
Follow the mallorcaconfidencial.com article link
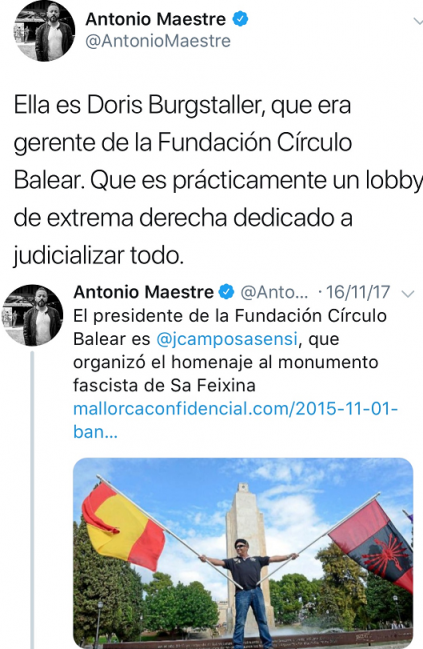[x=235, y=420]
